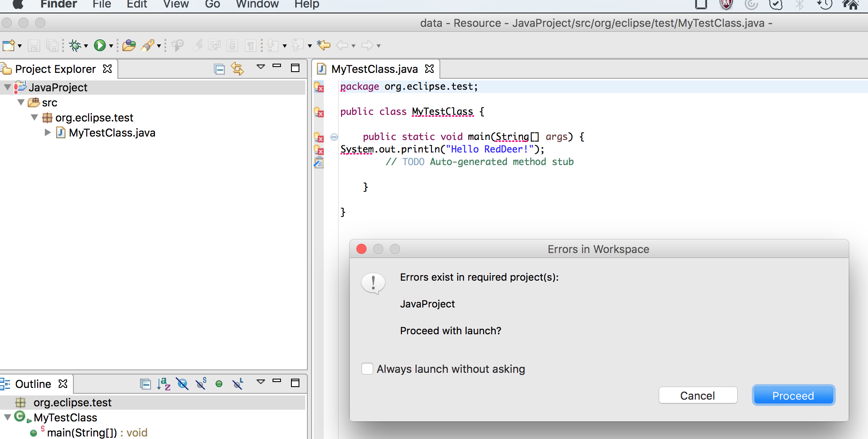Click Proceed in Errors in Workspace dialog
Image resolution: width=868 pixels, height=439 pixels.
click(x=793, y=395)
